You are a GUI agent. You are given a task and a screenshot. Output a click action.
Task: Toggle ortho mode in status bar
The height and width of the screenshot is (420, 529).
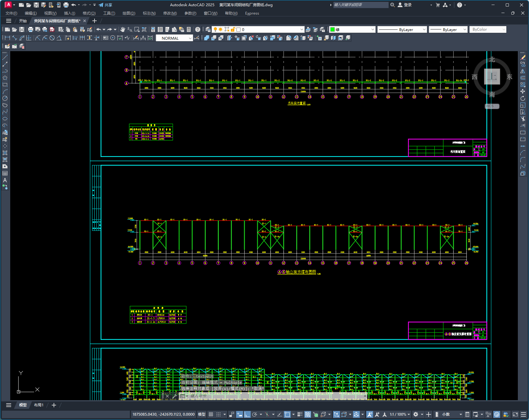(247, 414)
